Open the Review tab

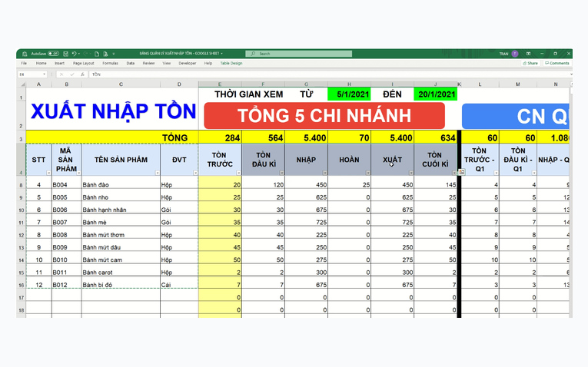(x=148, y=63)
